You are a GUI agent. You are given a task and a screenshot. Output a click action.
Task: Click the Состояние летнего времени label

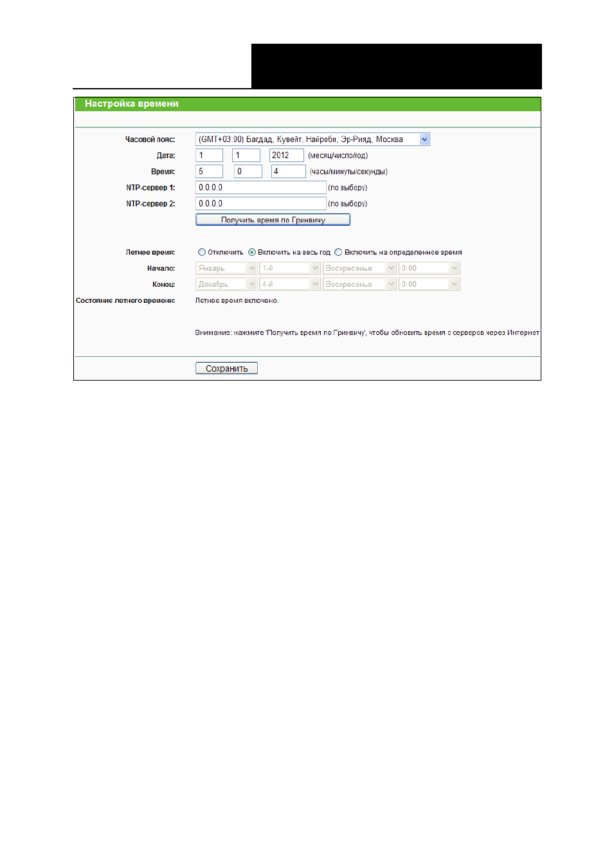coord(125,301)
